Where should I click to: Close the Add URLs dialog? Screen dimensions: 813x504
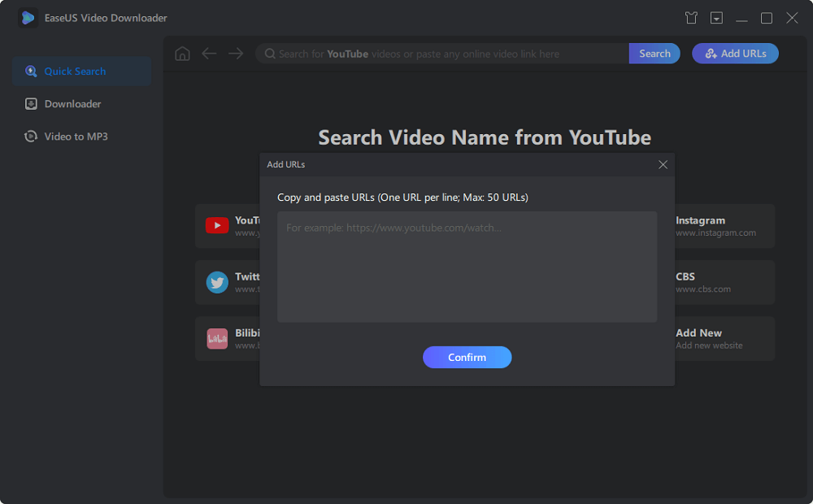(663, 165)
